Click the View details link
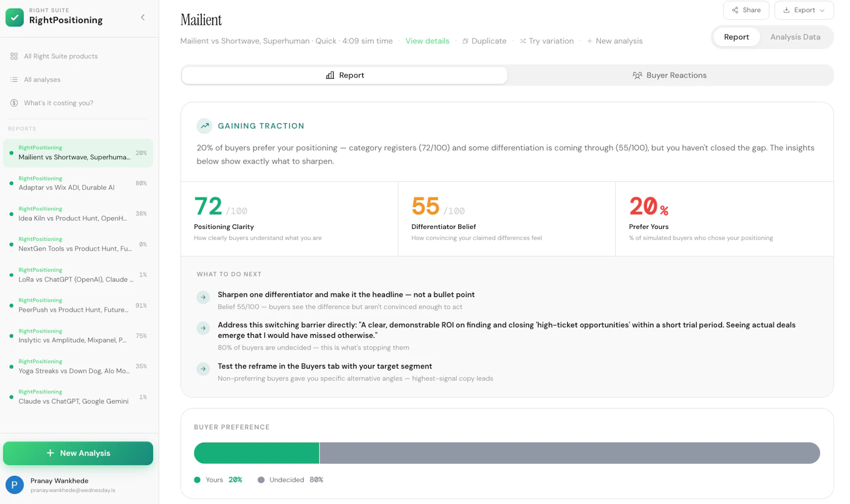Image resolution: width=850 pixels, height=504 pixels. [427, 41]
